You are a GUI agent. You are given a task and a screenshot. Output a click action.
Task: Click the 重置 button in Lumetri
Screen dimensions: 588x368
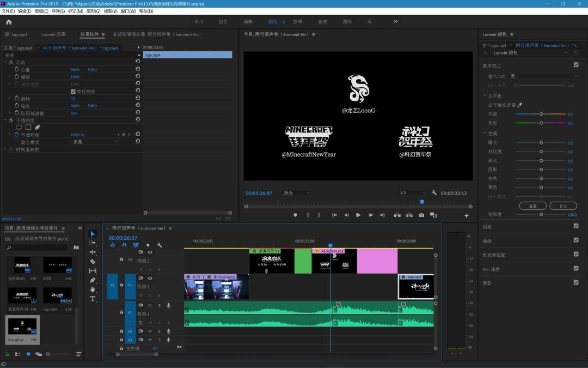tap(532, 206)
